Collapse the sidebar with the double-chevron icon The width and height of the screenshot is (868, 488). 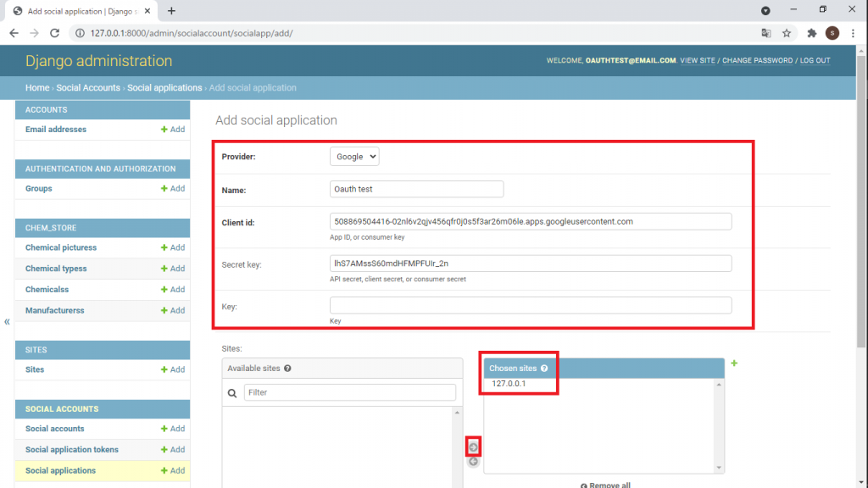point(7,322)
